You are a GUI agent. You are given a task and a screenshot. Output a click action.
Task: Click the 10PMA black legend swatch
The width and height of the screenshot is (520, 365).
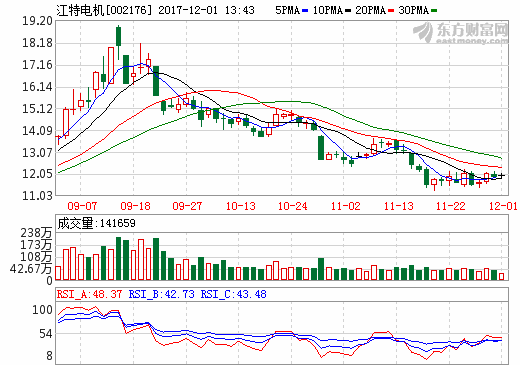348,11
